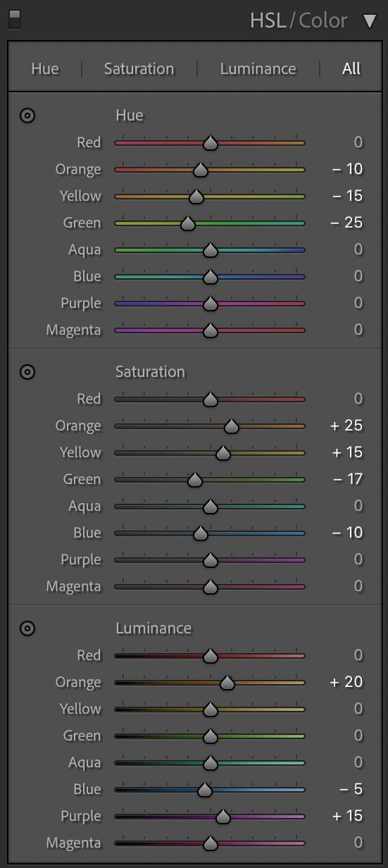Activate the Saturation targeted adjustment tool
The height and width of the screenshot is (868, 388).
tap(27, 372)
